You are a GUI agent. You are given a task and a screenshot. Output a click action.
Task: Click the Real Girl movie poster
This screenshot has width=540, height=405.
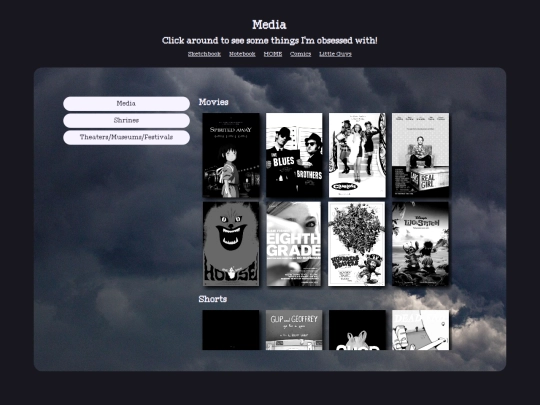coord(420,155)
